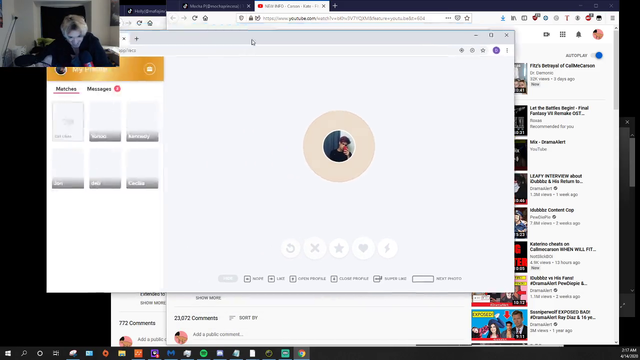Viewport: 640px width, 360px height.
Task: Open the match card named Jon
Action: coord(68,169)
